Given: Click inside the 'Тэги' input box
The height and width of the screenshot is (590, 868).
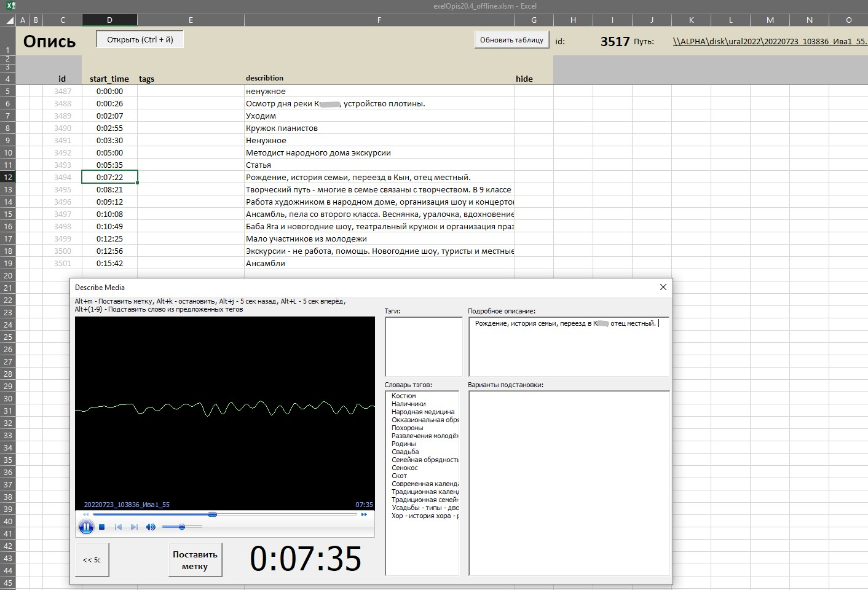Looking at the screenshot, I should point(424,347).
